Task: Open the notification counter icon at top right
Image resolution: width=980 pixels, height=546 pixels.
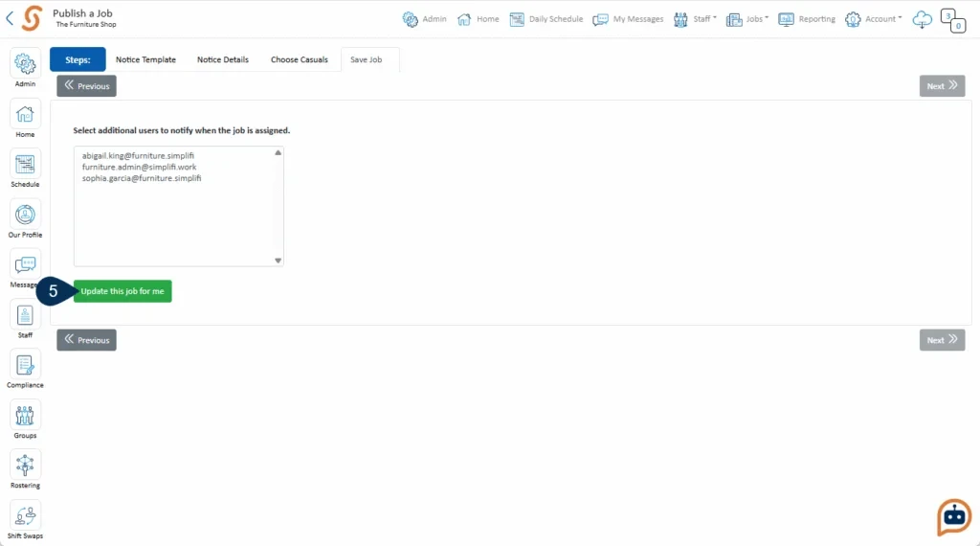Action: pos(953,21)
